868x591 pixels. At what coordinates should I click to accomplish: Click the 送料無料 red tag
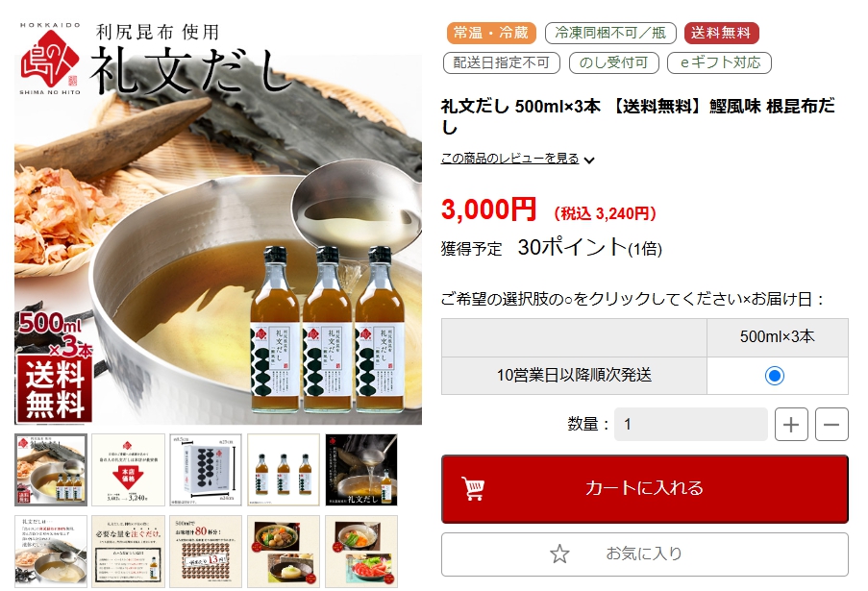click(721, 34)
